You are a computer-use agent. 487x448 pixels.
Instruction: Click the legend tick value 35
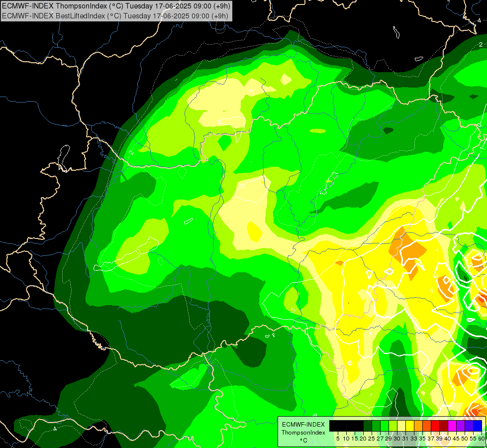(423, 439)
